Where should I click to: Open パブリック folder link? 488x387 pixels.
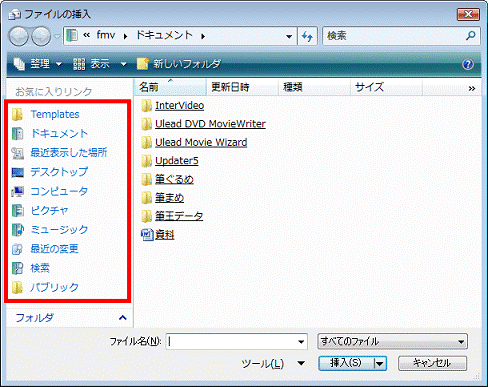[54, 287]
